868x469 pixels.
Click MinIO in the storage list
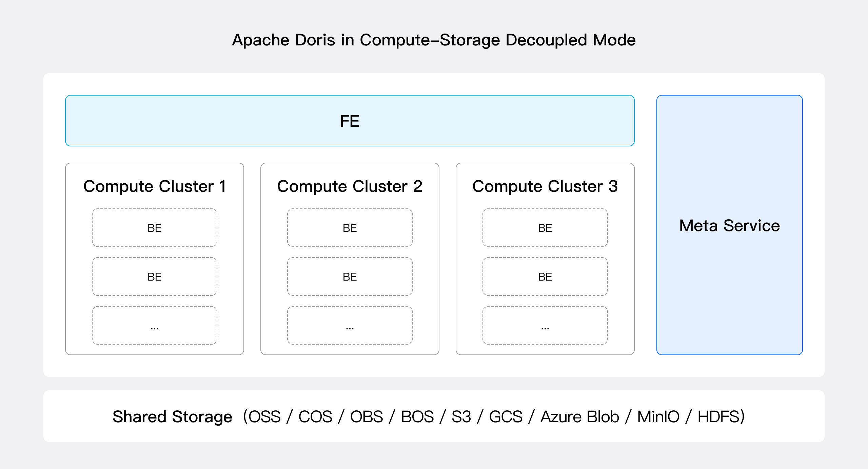[x=658, y=417]
